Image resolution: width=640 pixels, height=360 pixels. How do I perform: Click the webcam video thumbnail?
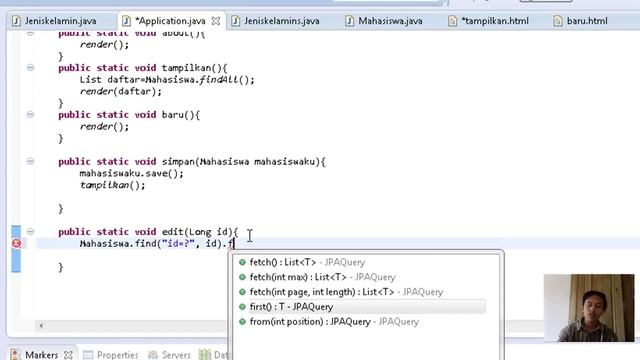[589, 308]
